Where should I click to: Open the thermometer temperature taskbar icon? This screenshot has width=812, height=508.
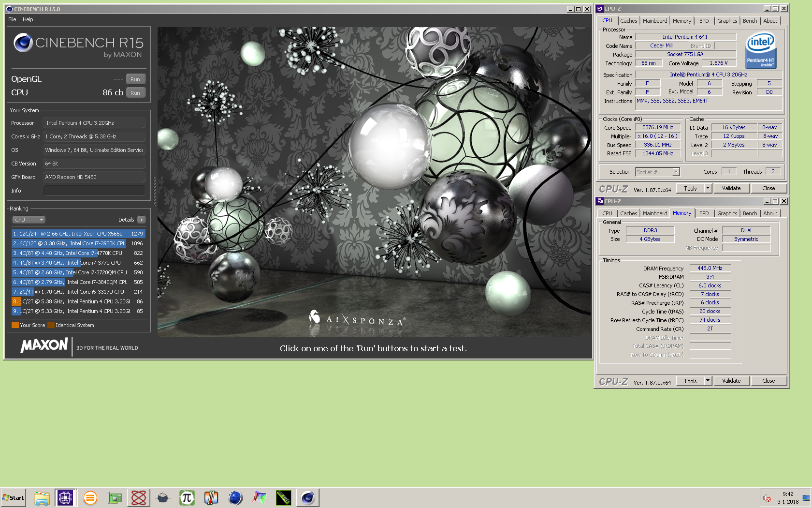pyautogui.click(x=211, y=497)
